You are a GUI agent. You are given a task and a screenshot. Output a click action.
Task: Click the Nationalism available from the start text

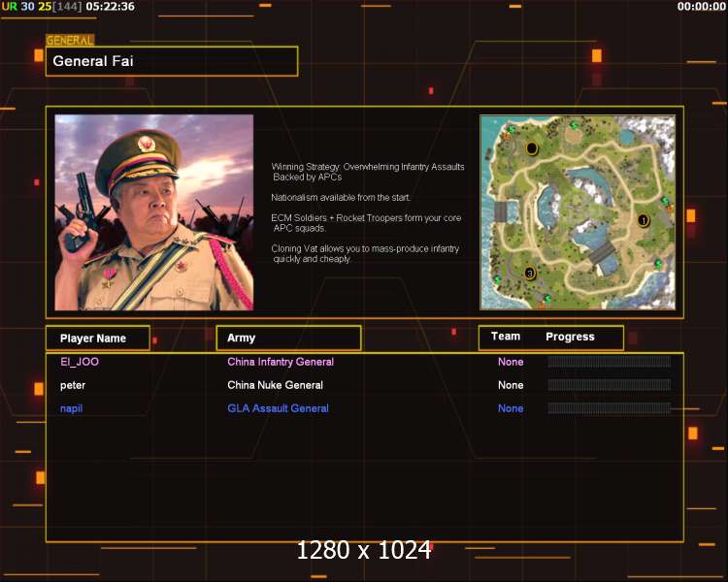341,197
